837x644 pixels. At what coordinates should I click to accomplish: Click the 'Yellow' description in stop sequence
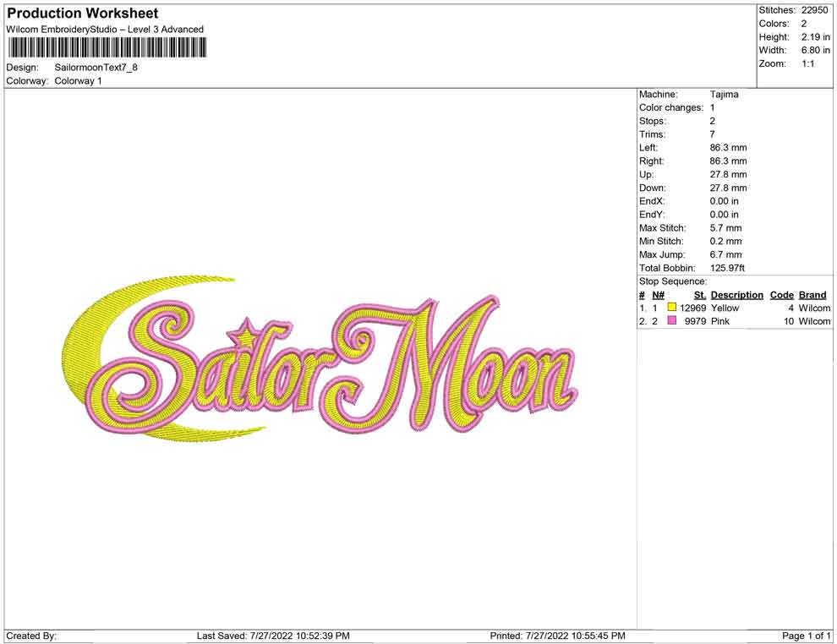725,308
